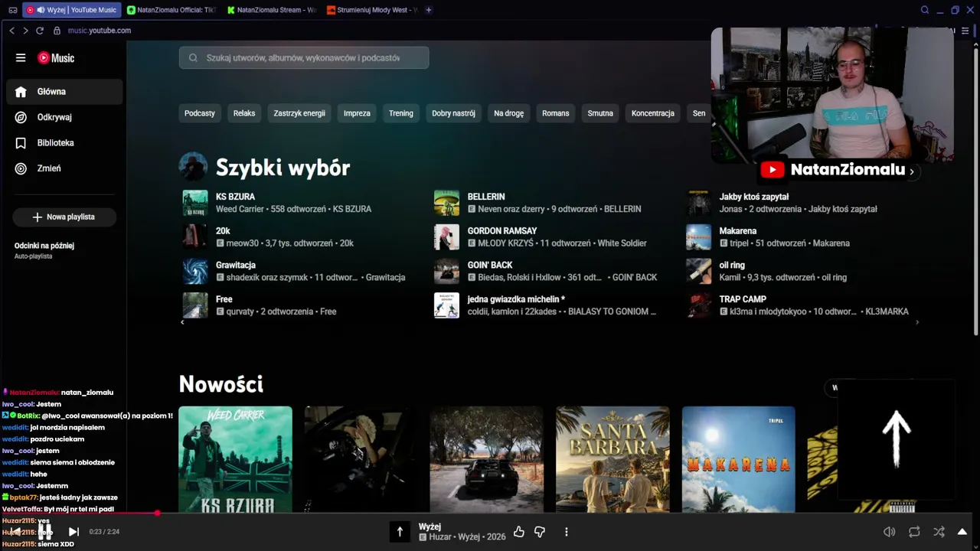The height and width of the screenshot is (551, 980).
Task: Play the jedna gwiazdka michelin thumbnail
Action: pos(446,305)
